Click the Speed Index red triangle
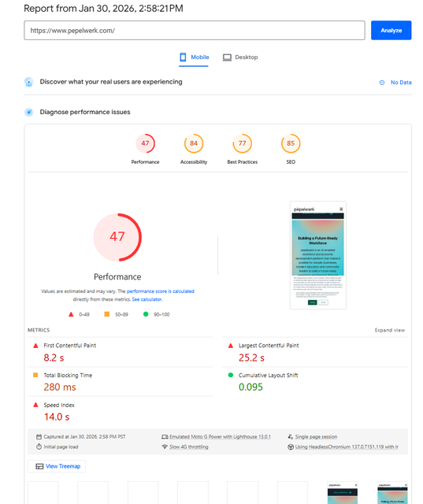 click(x=35, y=405)
